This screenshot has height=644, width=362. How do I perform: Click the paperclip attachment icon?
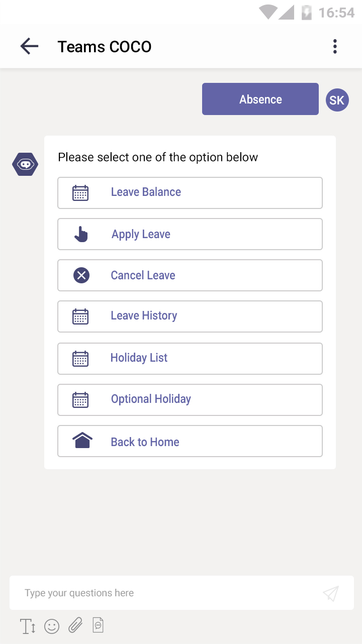click(75, 626)
